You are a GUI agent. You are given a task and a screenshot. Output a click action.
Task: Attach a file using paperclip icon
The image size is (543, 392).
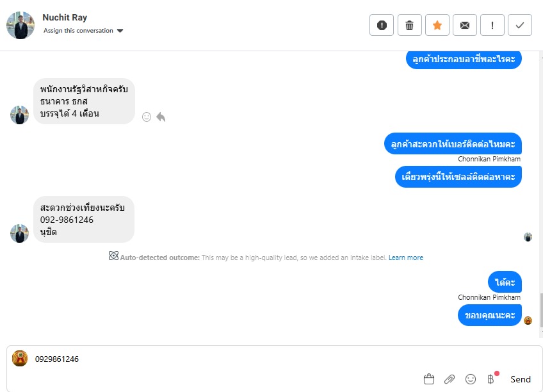point(450,379)
